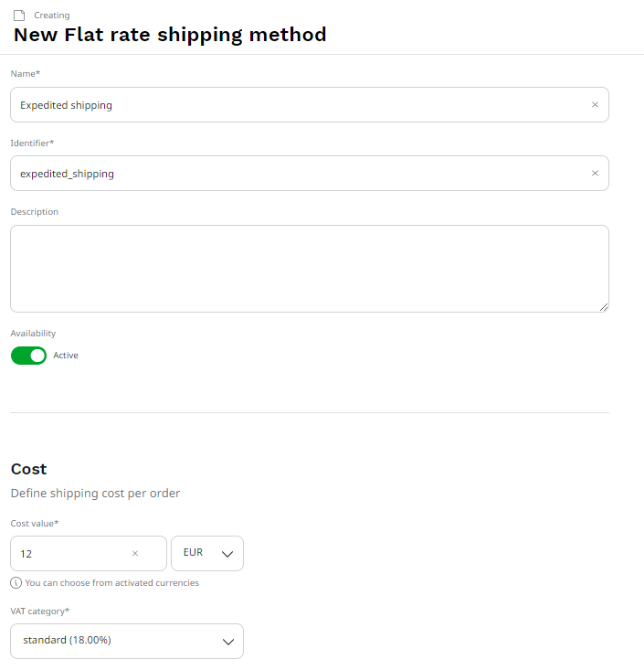
Task: Clear the Identifier field using the X icon
Action: click(595, 174)
